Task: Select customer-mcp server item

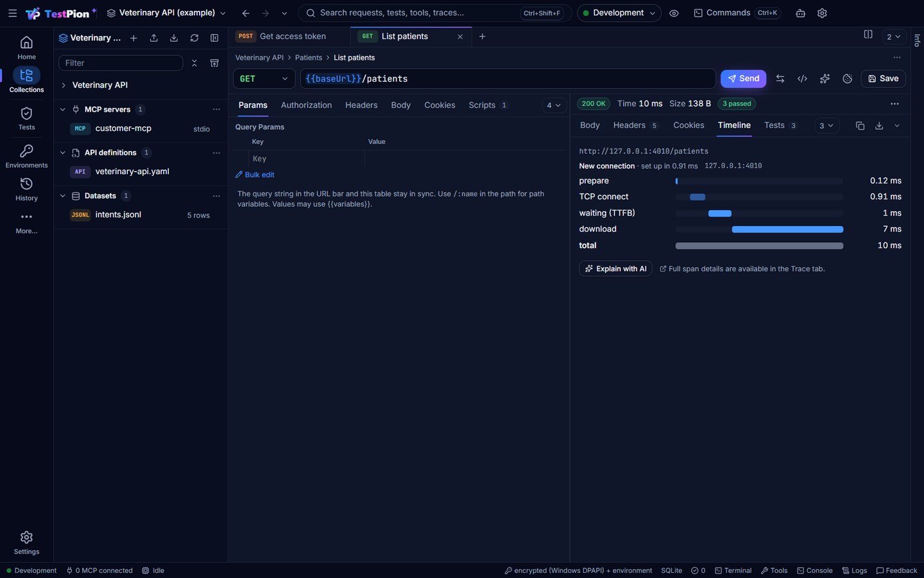Action: [141, 128]
